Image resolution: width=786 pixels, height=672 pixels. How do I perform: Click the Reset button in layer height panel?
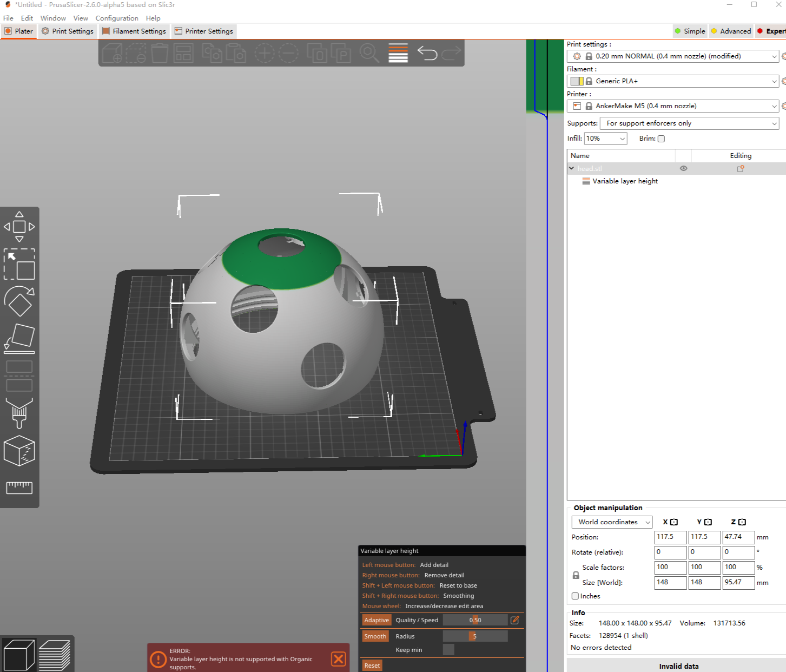tap(372, 665)
